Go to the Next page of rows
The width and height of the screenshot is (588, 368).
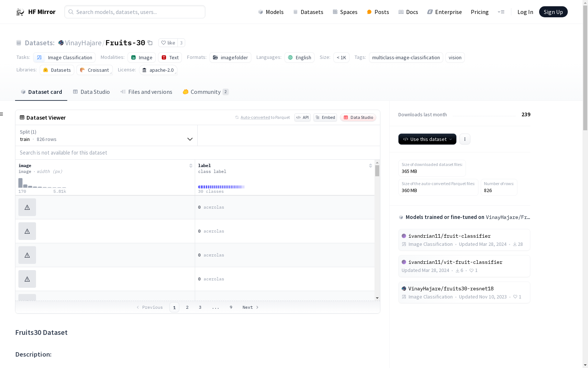(251, 307)
